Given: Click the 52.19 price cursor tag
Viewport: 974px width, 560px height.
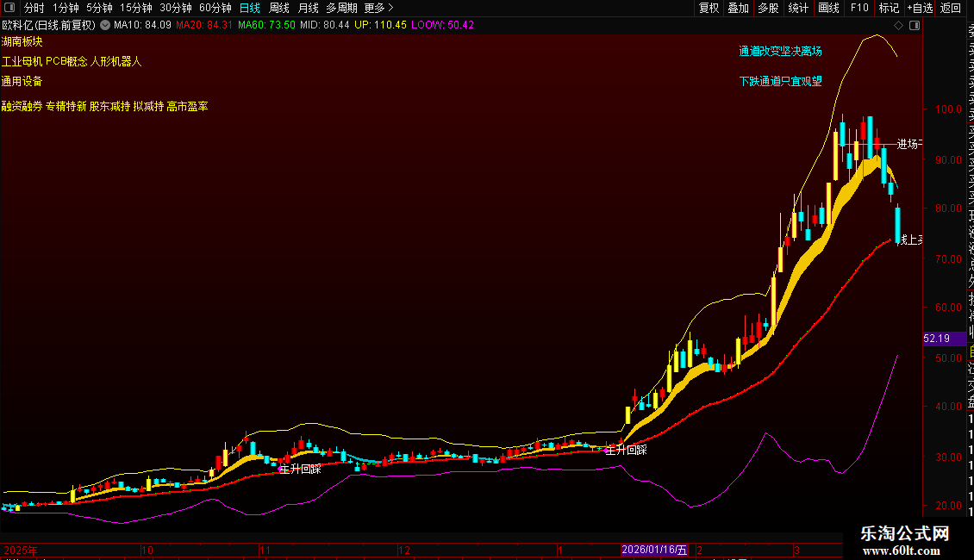Looking at the screenshot, I should coord(944,339).
